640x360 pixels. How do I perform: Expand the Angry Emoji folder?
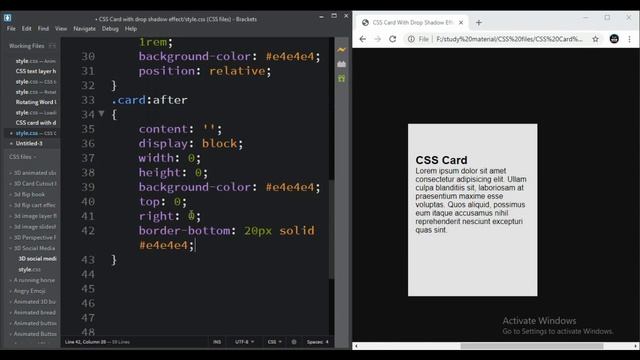pyautogui.click(x=28, y=291)
